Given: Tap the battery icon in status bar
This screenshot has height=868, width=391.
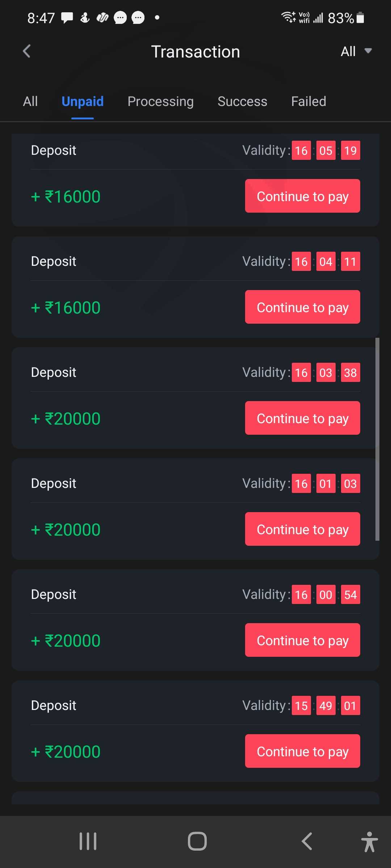Looking at the screenshot, I should pyautogui.click(x=360, y=18).
